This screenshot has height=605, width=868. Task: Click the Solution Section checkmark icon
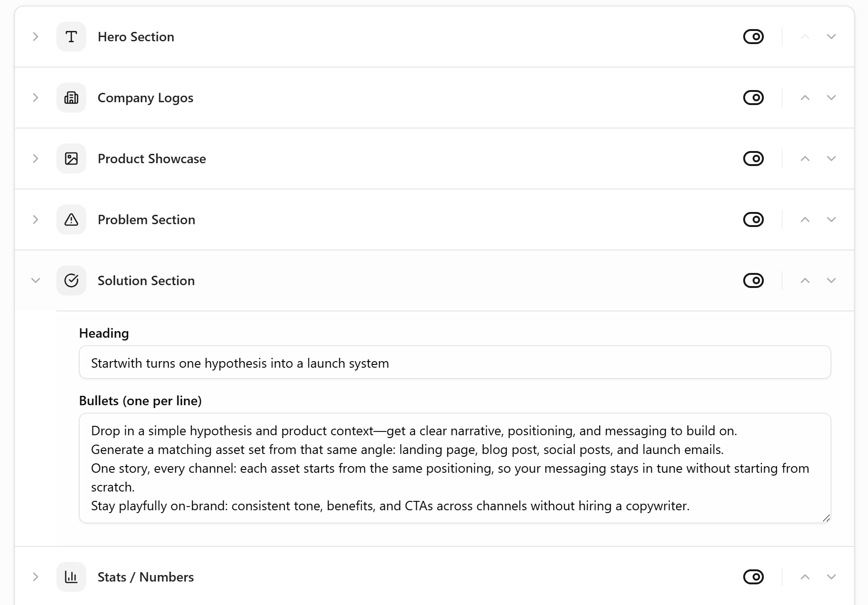(71, 280)
